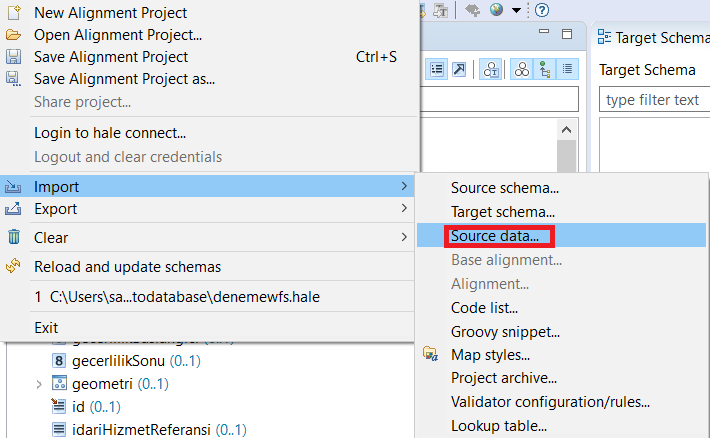Click the Save Alignment Project as floppy icon
710x438 pixels.
(14, 79)
